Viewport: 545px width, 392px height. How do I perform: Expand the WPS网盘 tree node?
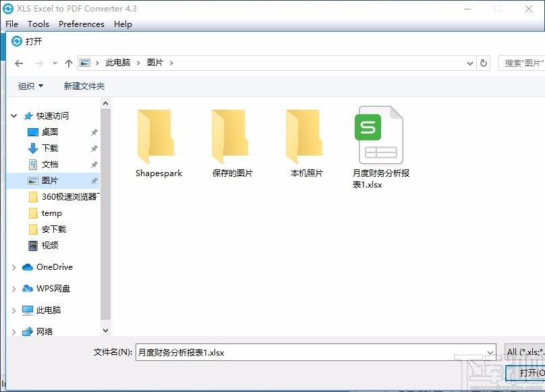click(x=14, y=289)
